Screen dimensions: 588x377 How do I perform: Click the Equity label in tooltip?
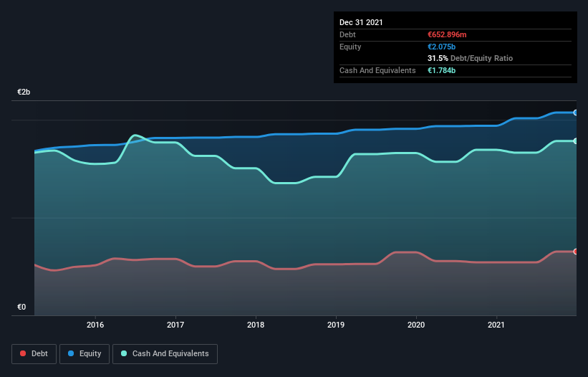350,47
